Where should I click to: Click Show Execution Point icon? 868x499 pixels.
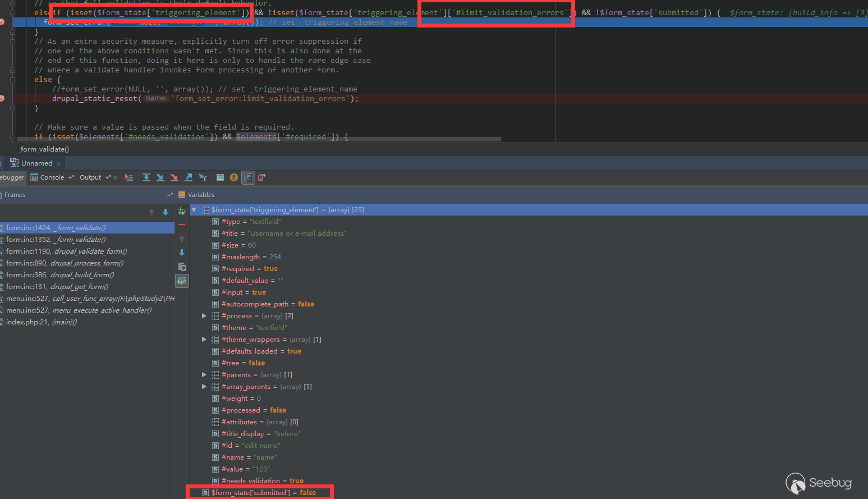(129, 177)
